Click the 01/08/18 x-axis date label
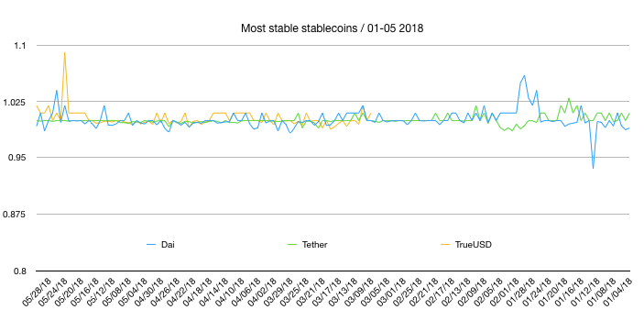 599,292
